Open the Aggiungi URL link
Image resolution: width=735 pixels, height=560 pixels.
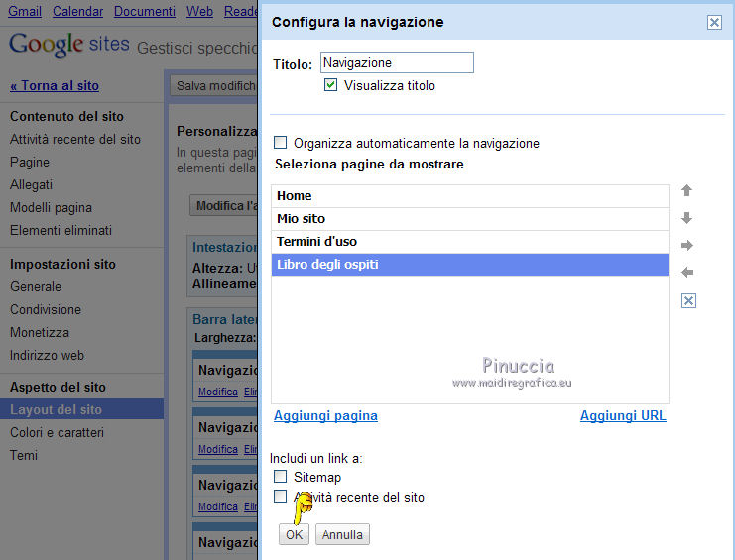click(x=623, y=416)
